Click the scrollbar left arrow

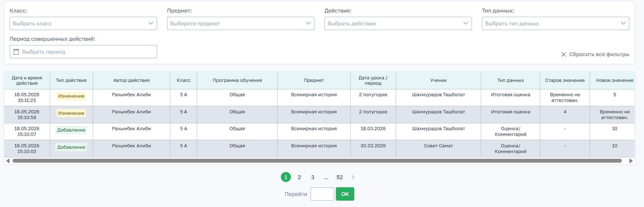pos(8,161)
